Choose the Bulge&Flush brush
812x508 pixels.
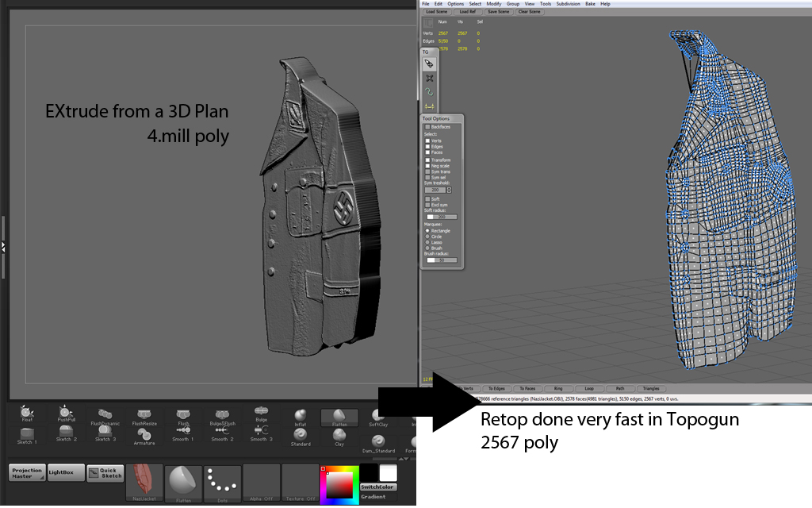click(223, 416)
